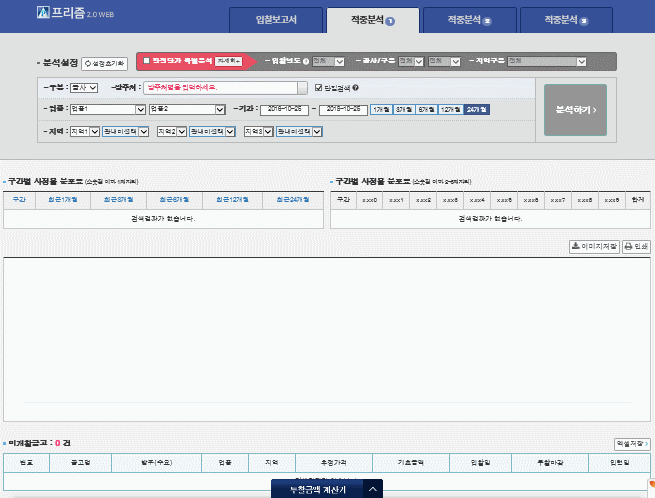This screenshot has height=498, width=655.
Task: Click the 단일검색 help question icon
Action: [x=355, y=87]
